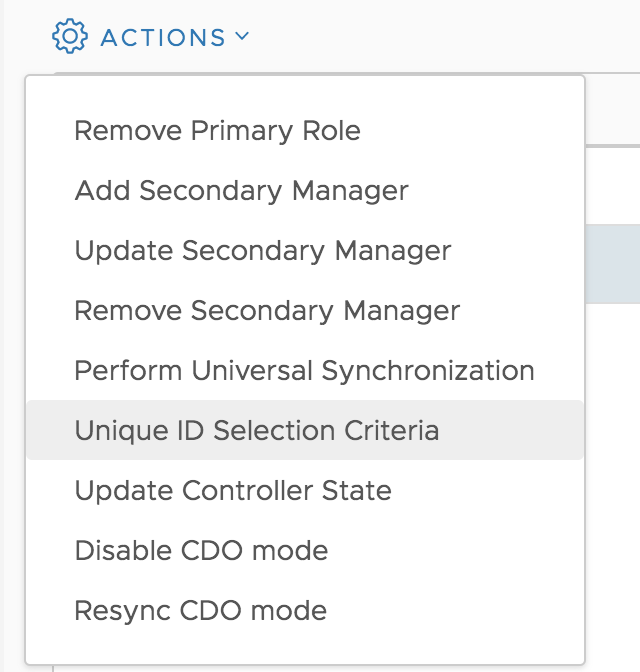
Task: Click the table header strip behind the menu
Action: [613, 110]
